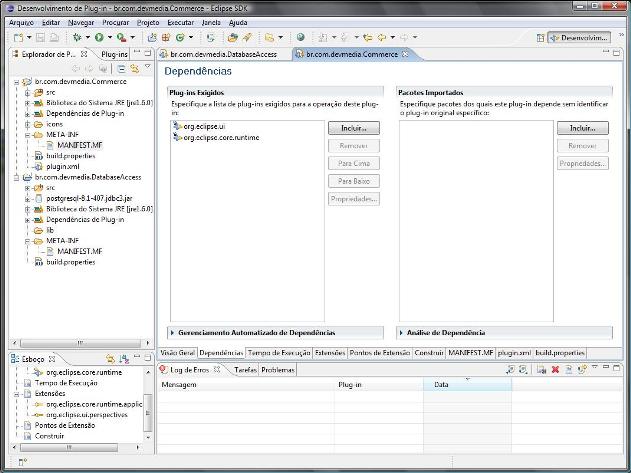Switch to the Problemas tab
Viewport: 631px width, 473px height.
coord(278,370)
